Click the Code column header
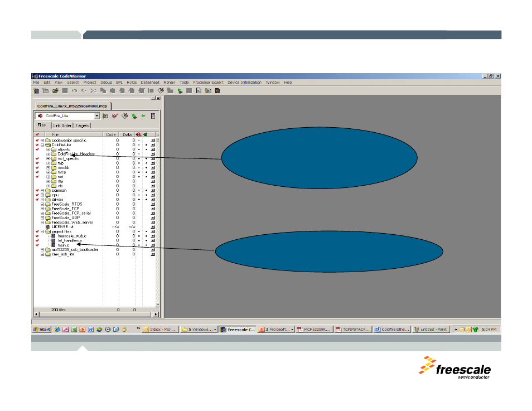Viewport: 532px width, 411px height. [110, 134]
